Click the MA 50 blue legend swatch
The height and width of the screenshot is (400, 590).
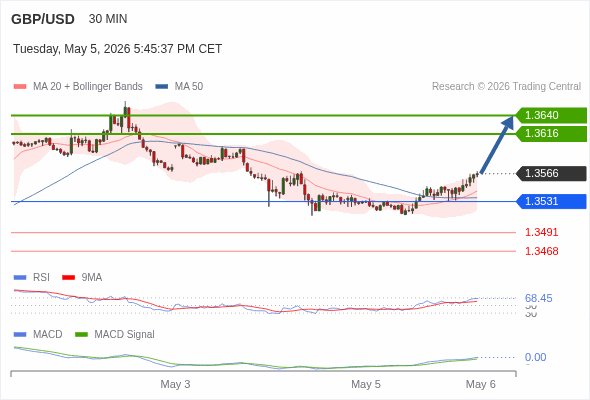(162, 87)
